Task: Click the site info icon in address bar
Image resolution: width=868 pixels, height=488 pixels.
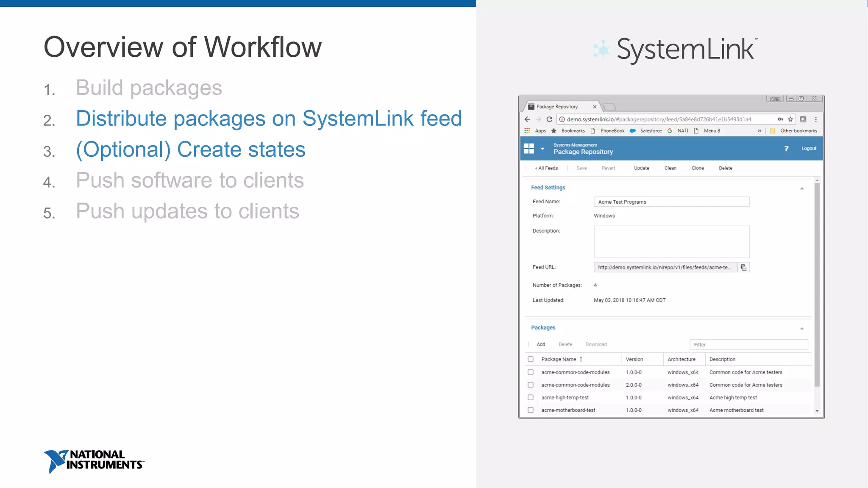Action: 562,119
